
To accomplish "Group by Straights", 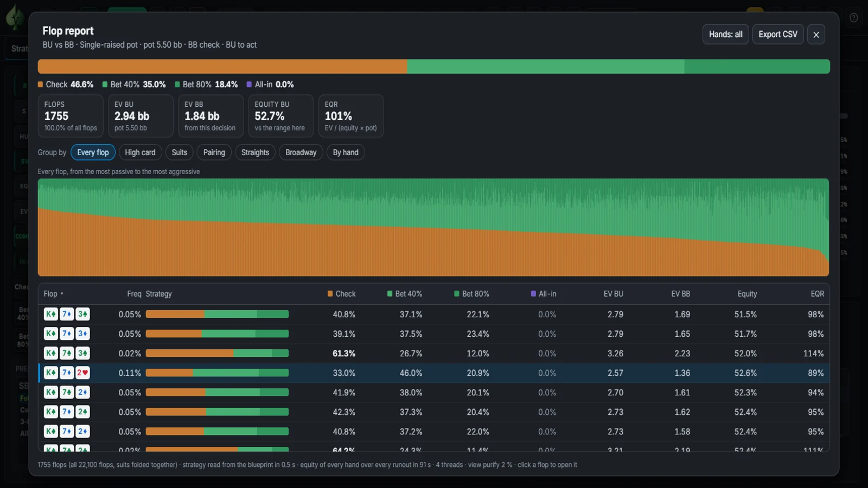I will tap(255, 152).
